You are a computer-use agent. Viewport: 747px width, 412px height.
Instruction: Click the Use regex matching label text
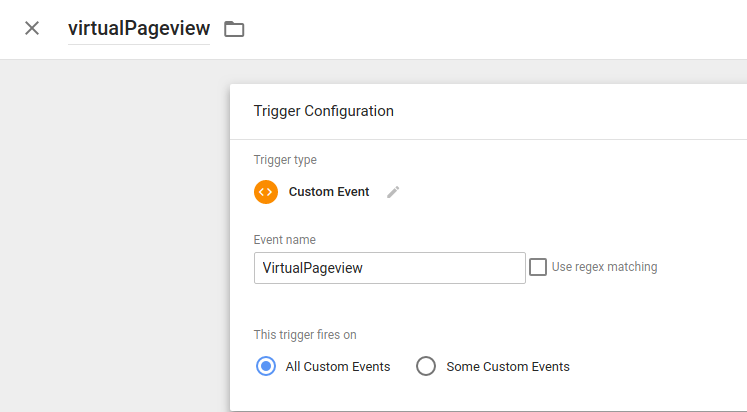click(x=604, y=267)
